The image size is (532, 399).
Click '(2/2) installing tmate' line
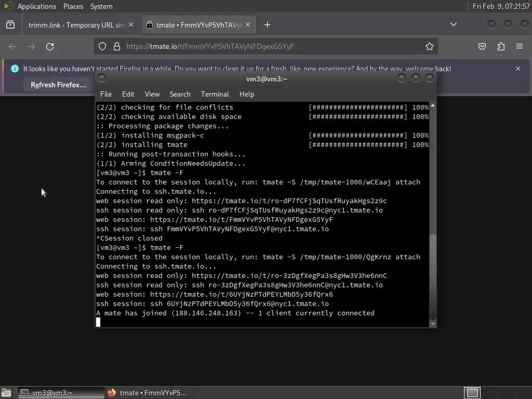pos(142,145)
